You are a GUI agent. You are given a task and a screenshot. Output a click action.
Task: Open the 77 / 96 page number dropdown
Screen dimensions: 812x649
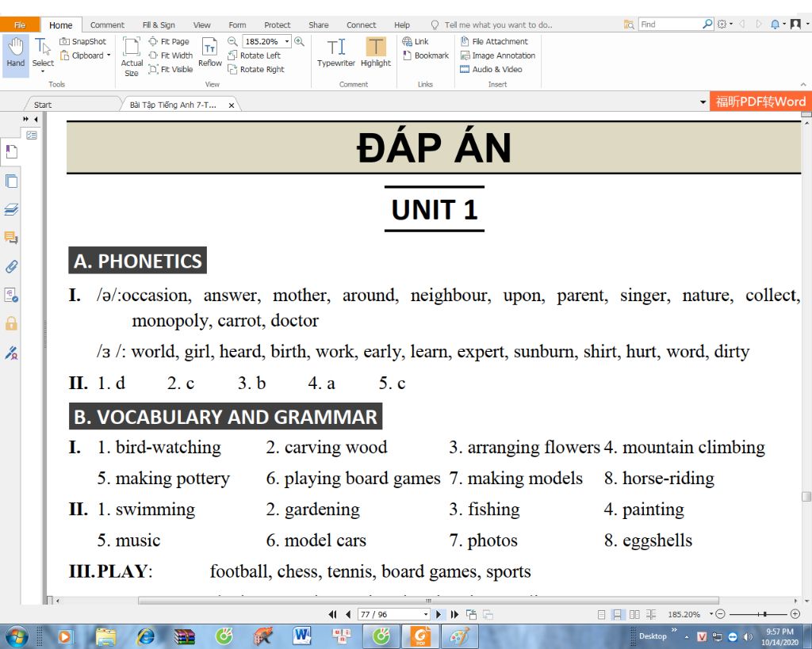(x=426, y=614)
